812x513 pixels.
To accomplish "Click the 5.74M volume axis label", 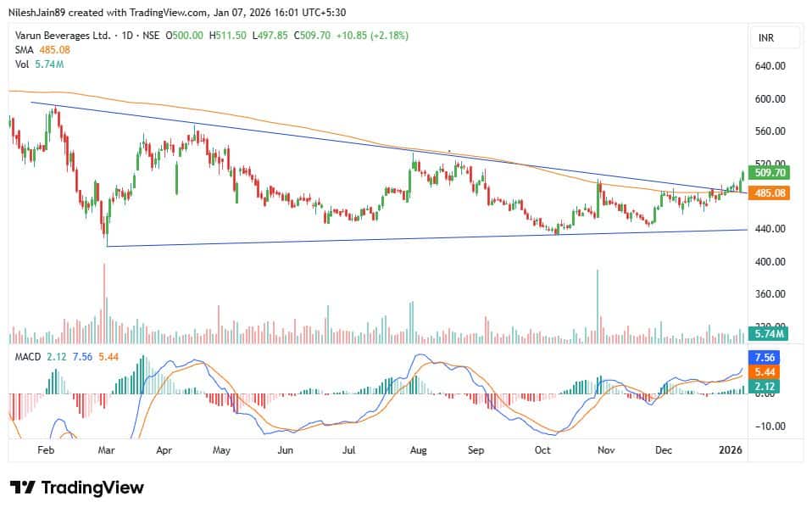I will point(768,334).
